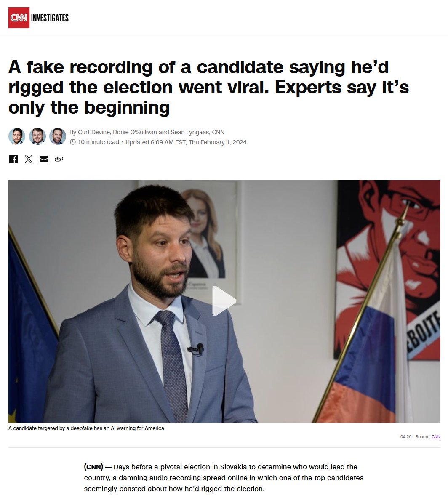The height and width of the screenshot is (500, 448).
Task: Open Donie O'Sullivan author profile
Action: 135,132
